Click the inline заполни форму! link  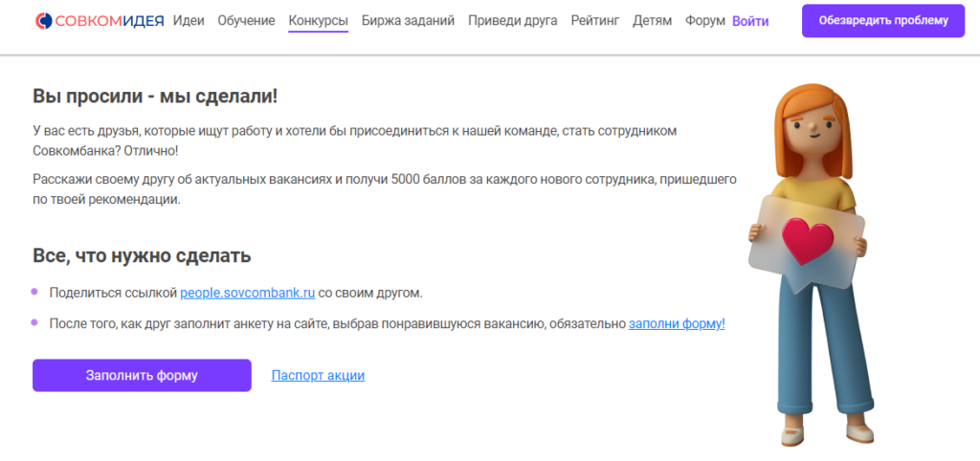[x=677, y=324]
